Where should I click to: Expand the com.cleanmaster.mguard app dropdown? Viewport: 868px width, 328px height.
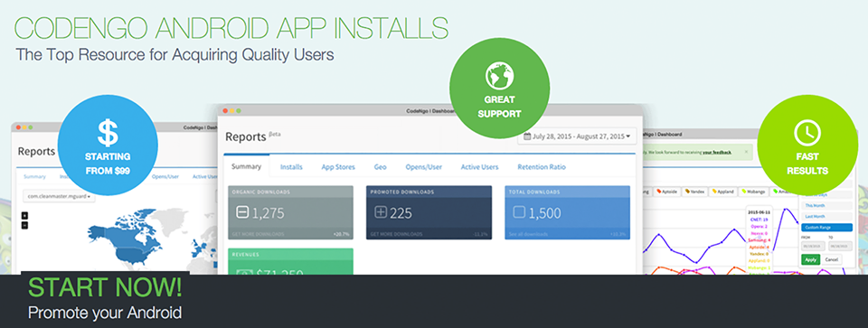point(60,196)
